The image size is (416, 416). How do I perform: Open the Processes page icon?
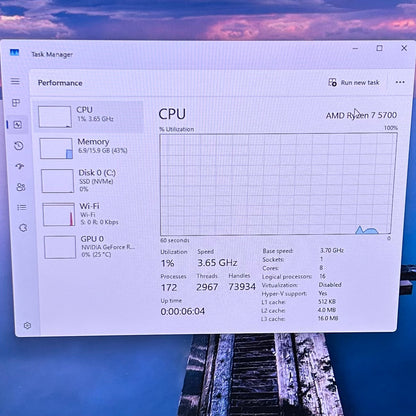coord(16,103)
